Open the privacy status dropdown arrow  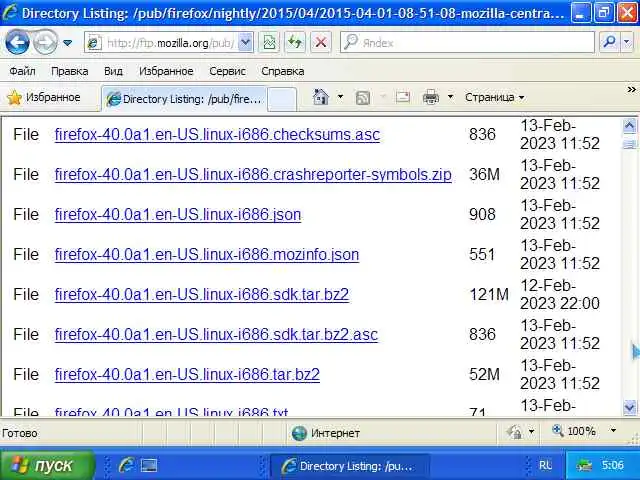tap(531, 431)
